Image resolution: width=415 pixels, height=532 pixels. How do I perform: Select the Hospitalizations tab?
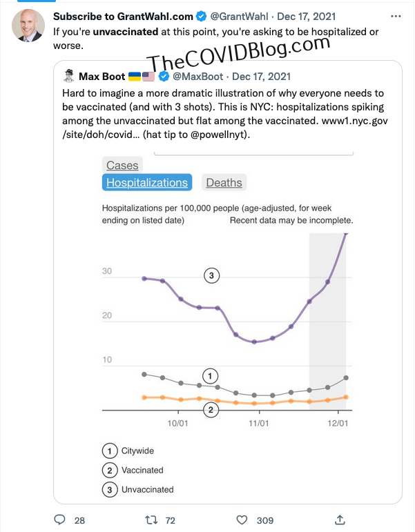point(147,183)
